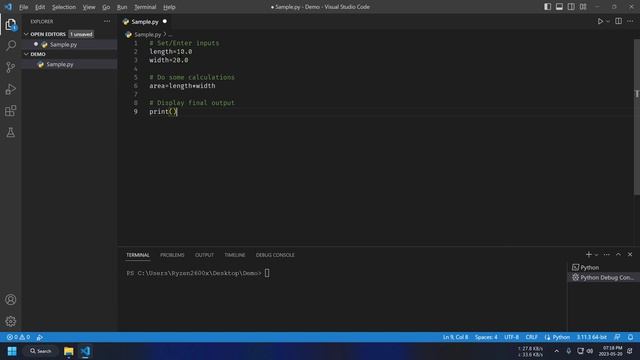This screenshot has width=640, height=360.
Task: Maximize the panel with up chevron
Action: (618, 255)
